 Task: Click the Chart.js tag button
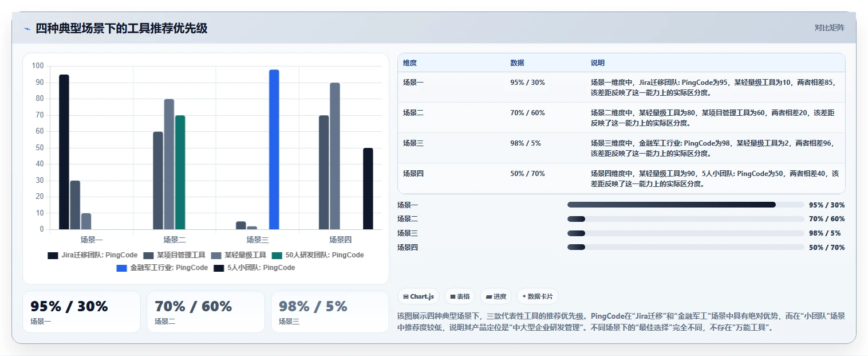[419, 296]
